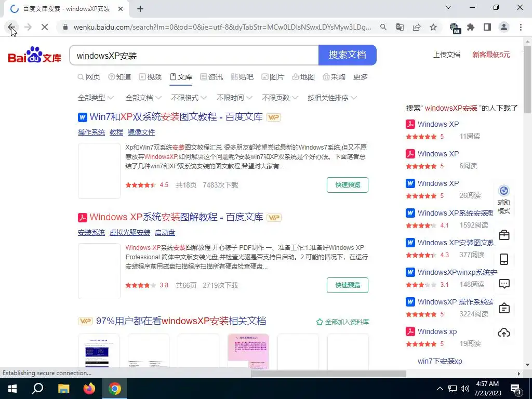
Task: Switch to the 采购 search tab
Action: pos(334,77)
